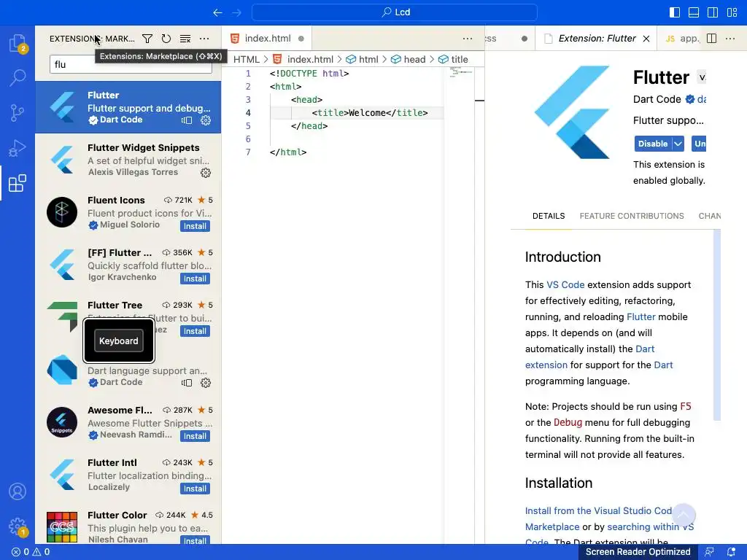Open the Manage gear in activity bar

coord(18,526)
